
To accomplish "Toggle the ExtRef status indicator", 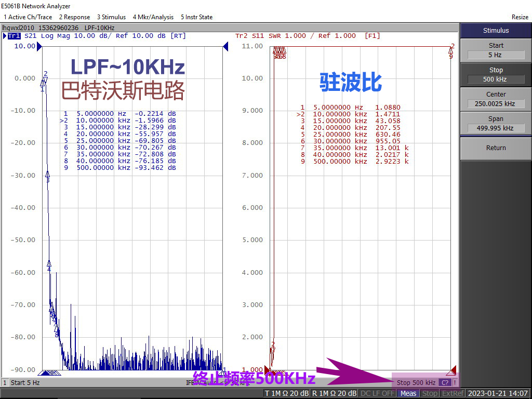I will [x=453, y=393].
